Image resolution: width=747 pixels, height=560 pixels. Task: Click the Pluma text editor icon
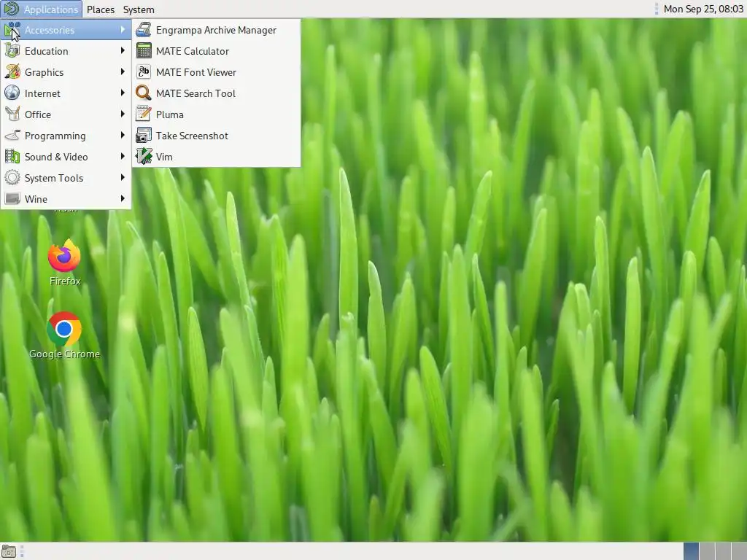pyautogui.click(x=144, y=114)
